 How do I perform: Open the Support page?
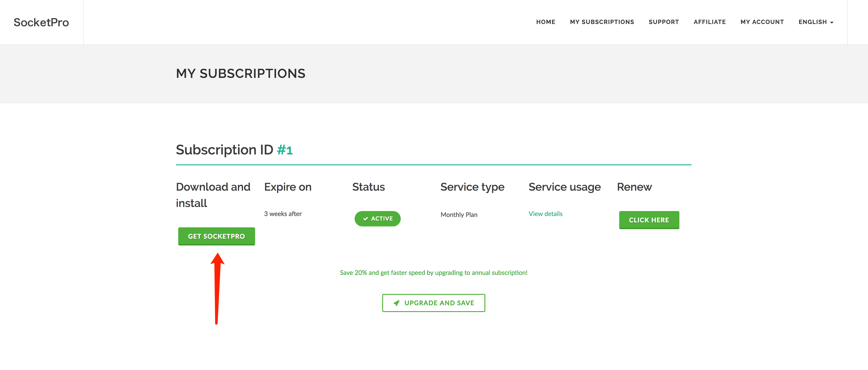pos(664,22)
